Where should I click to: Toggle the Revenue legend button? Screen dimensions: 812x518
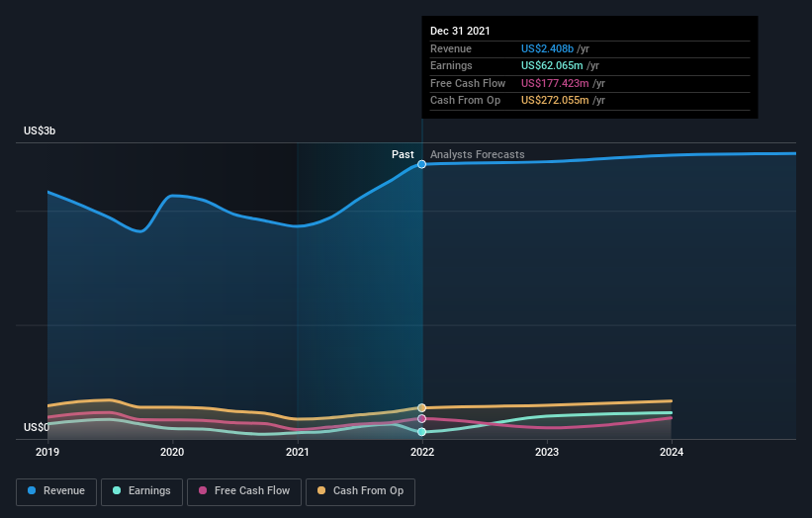pyautogui.click(x=56, y=491)
